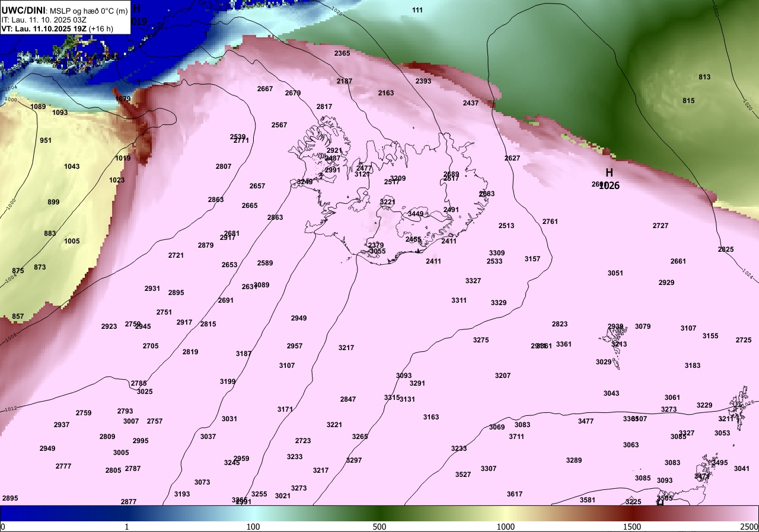Click the value 951 in yellow area
Viewport: 759px width, 532px height.
coord(46,140)
